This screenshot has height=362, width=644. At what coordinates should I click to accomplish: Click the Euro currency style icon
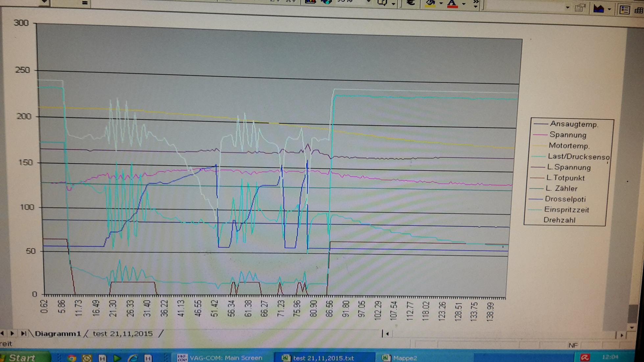pos(411,3)
